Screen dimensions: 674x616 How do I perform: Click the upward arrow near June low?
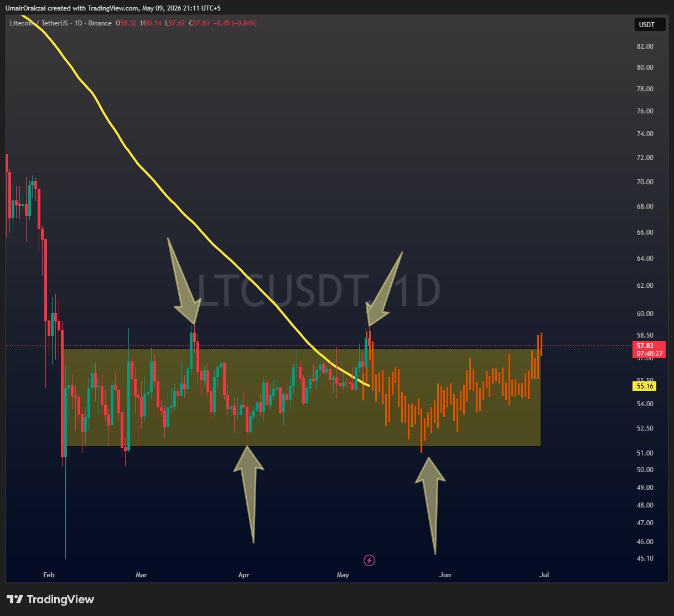pyautogui.click(x=431, y=505)
